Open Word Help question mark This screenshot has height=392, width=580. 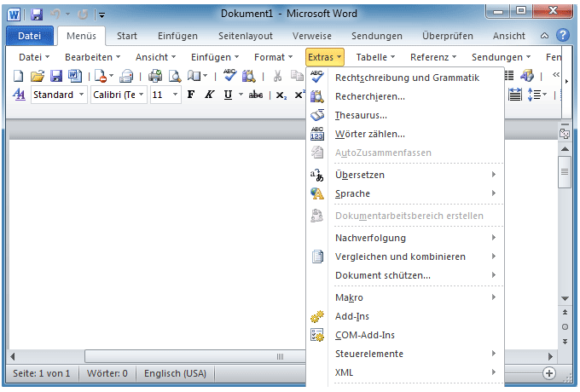[x=563, y=36]
